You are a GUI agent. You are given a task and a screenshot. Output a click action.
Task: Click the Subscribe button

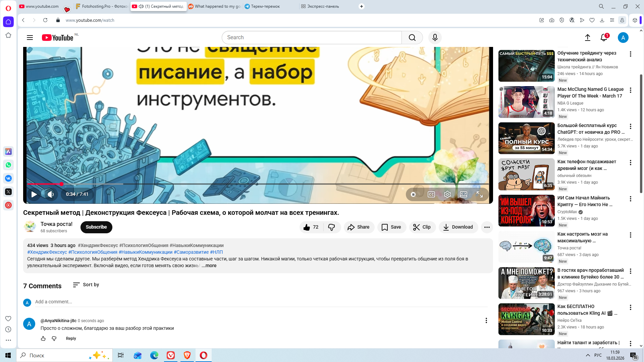(x=96, y=227)
